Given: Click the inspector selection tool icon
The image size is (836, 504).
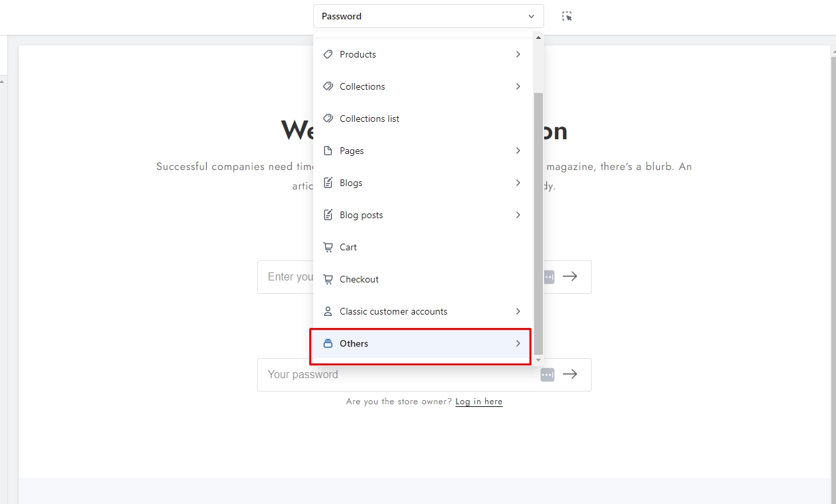Looking at the screenshot, I should (567, 16).
